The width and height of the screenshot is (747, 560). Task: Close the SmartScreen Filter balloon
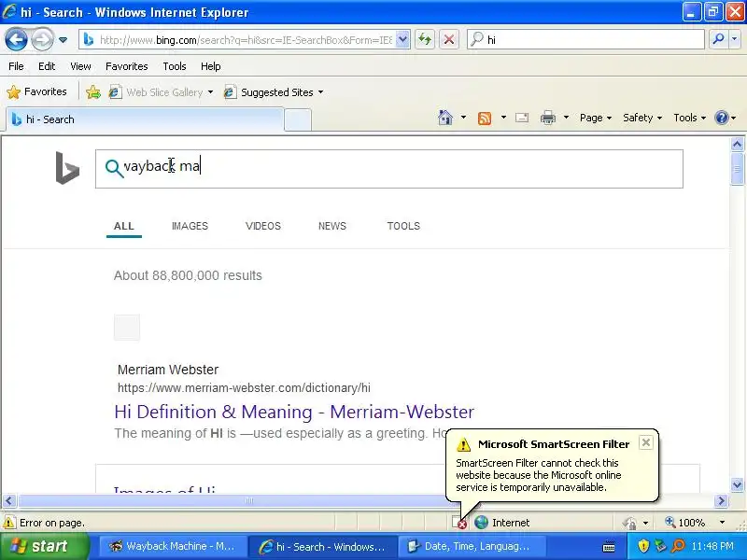645,442
